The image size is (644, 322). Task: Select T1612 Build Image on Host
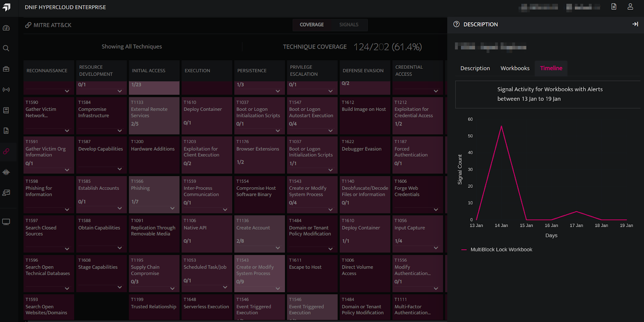(x=365, y=115)
